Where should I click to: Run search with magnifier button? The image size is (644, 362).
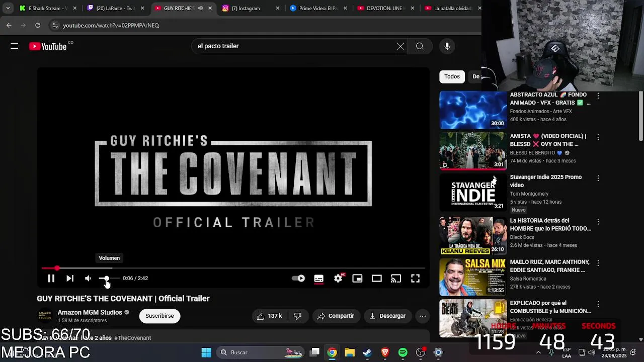point(420,46)
